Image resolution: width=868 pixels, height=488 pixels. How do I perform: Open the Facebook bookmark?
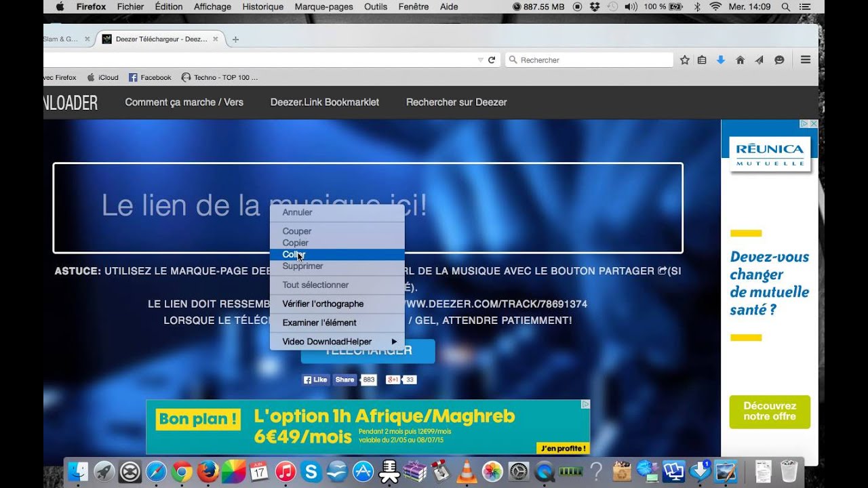click(150, 77)
